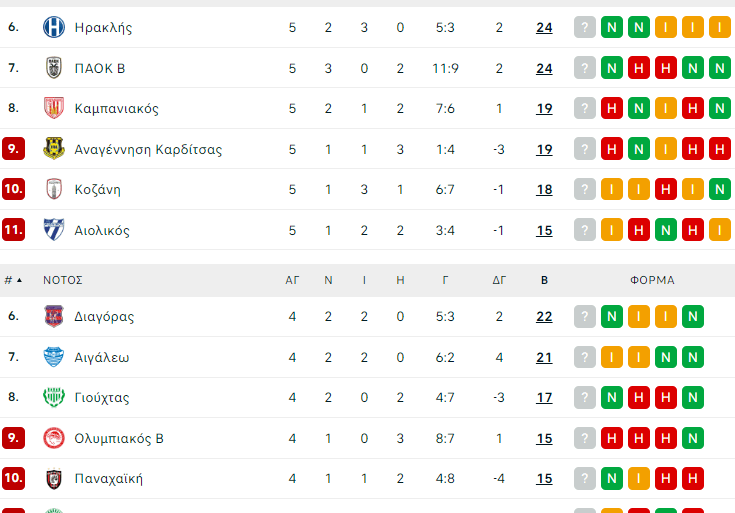Click the Παναχαϊκή team logo

click(53, 478)
